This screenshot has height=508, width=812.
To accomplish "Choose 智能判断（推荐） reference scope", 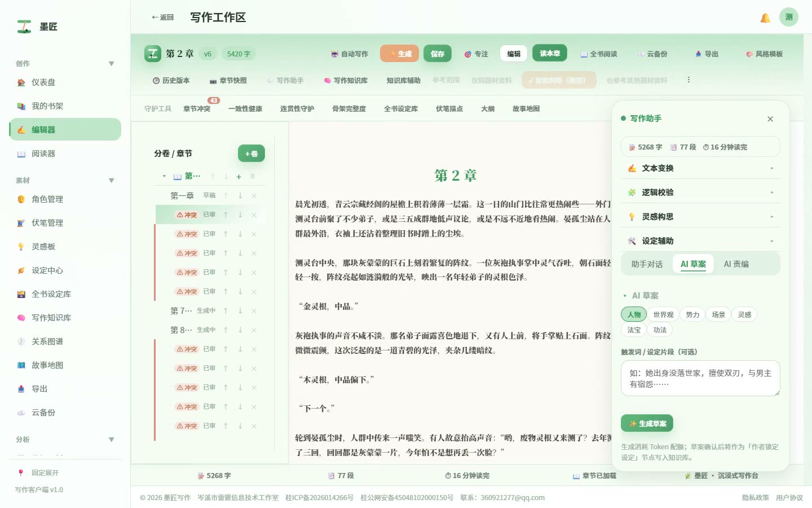I will tap(559, 81).
